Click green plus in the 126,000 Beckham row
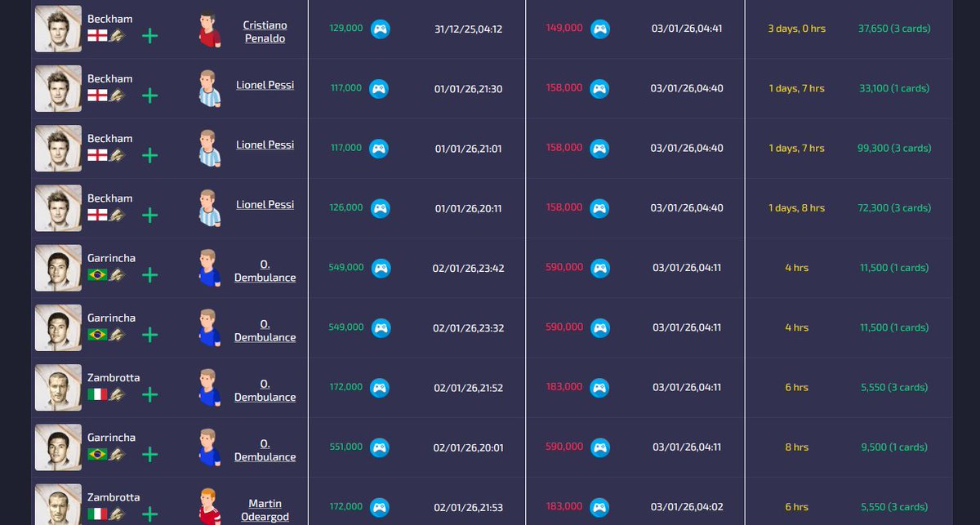Screen dimensions: 980x525 pos(150,215)
